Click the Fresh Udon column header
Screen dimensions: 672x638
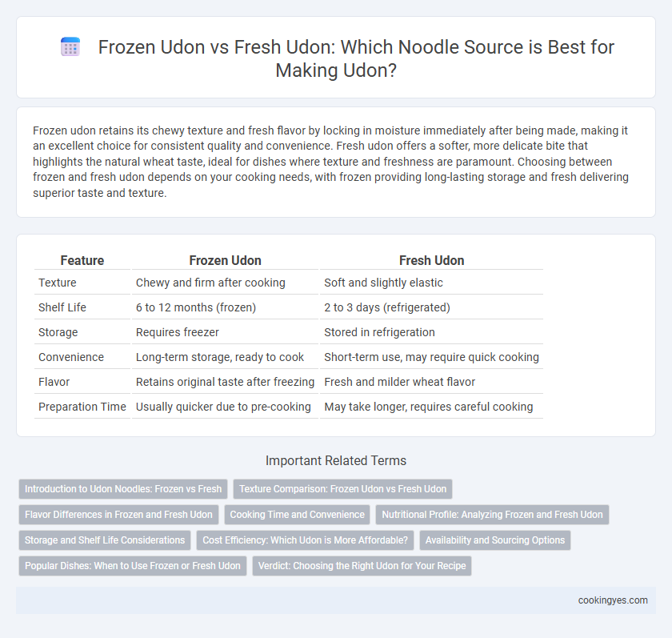(431, 260)
